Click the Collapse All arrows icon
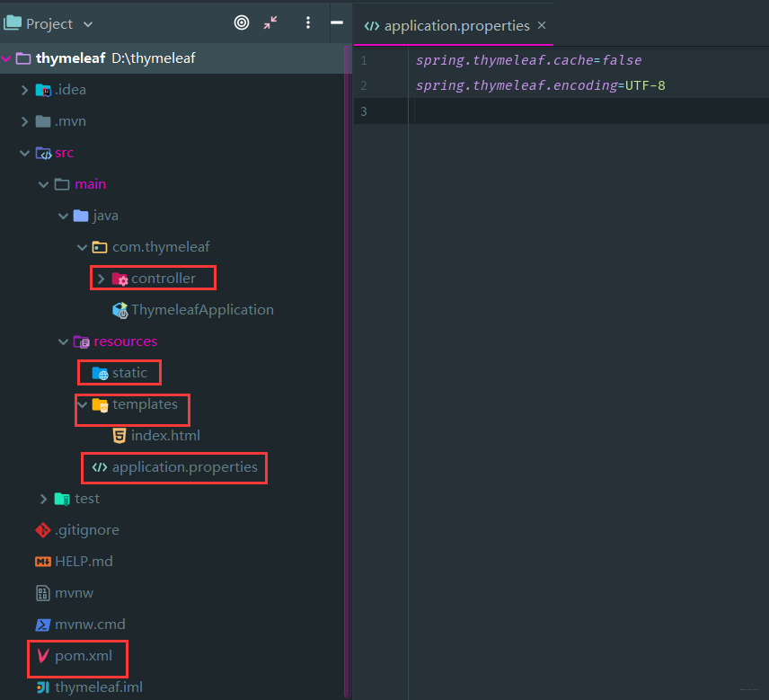 [270, 22]
